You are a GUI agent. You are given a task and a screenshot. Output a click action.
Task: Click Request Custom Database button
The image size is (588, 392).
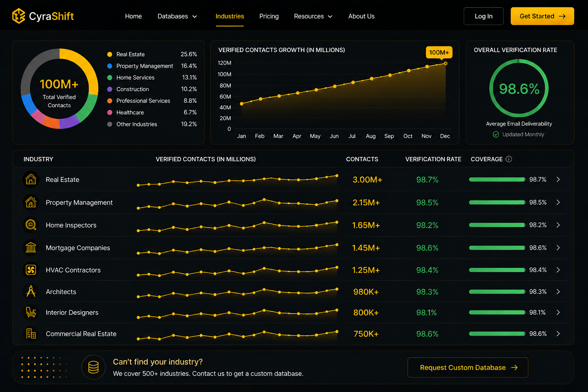pyautogui.click(x=468, y=367)
